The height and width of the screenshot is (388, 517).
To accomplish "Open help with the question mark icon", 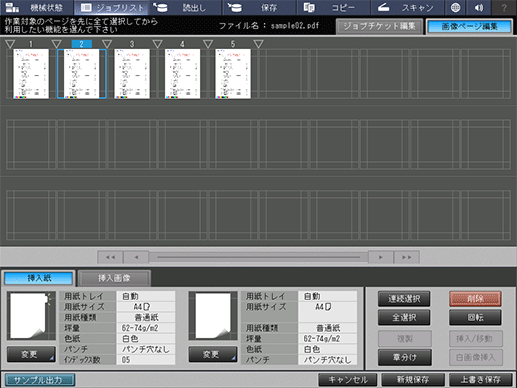I will (504, 8).
